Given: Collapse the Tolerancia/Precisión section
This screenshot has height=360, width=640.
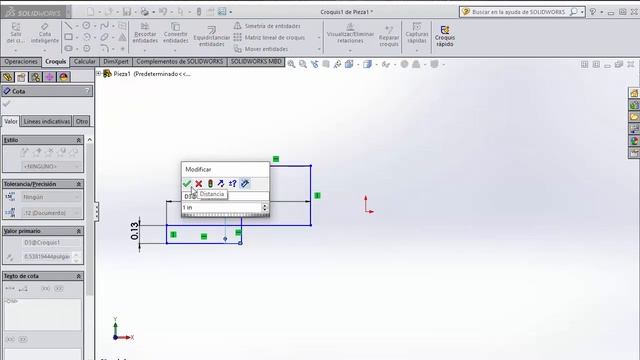Looking at the screenshot, I should point(79,184).
